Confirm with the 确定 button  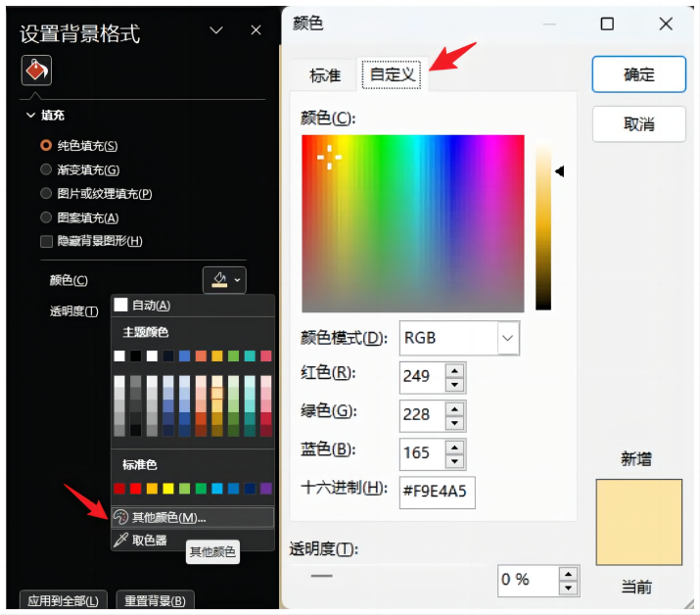click(x=639, y=74)
